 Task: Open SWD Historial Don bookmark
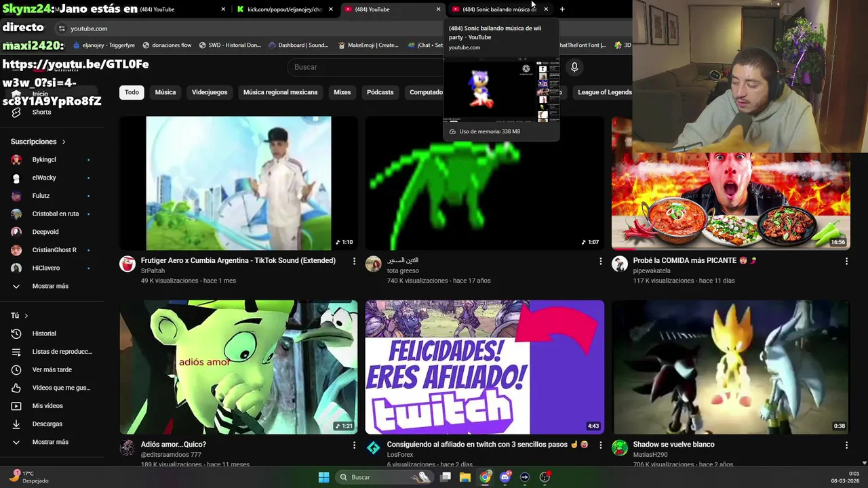click(230, 45)
